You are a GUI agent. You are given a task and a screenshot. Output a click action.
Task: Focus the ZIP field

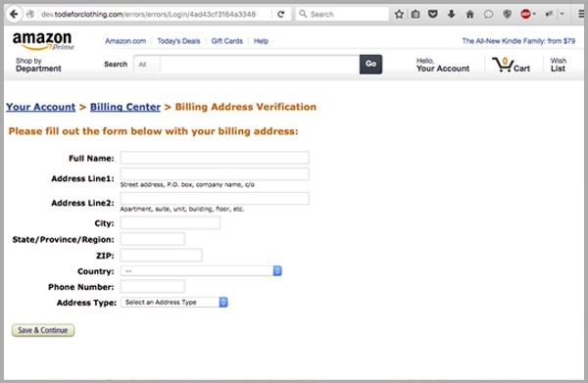(x=162, y=255)
